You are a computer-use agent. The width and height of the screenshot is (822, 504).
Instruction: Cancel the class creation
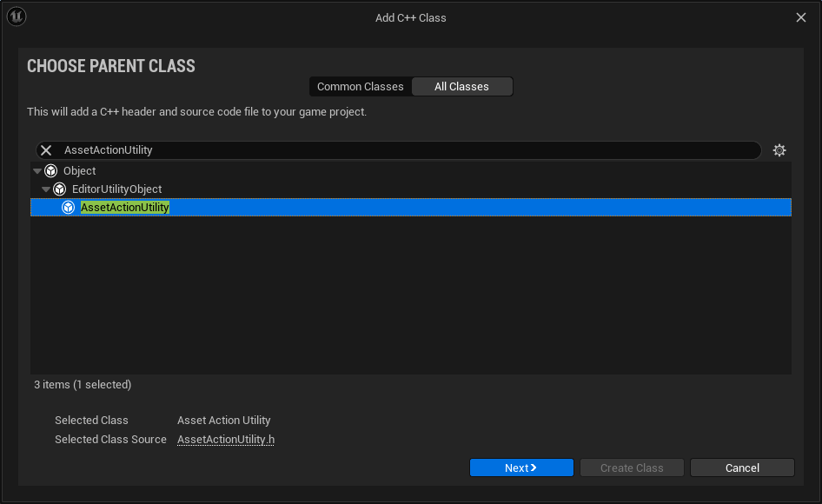point(742,468)
